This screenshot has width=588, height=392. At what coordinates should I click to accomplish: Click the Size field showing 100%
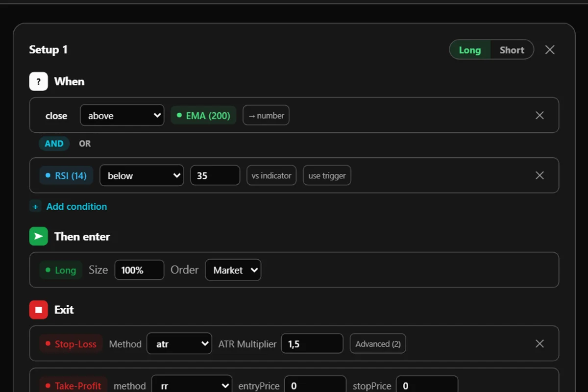point(139,270)
